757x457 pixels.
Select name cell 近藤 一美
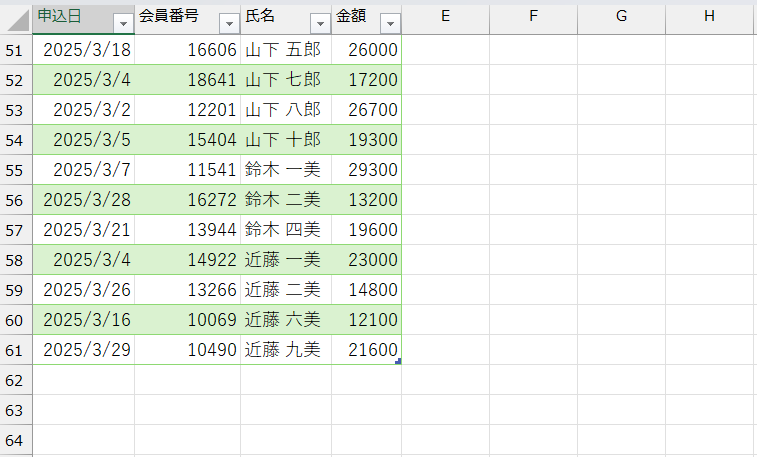point(286,260)
